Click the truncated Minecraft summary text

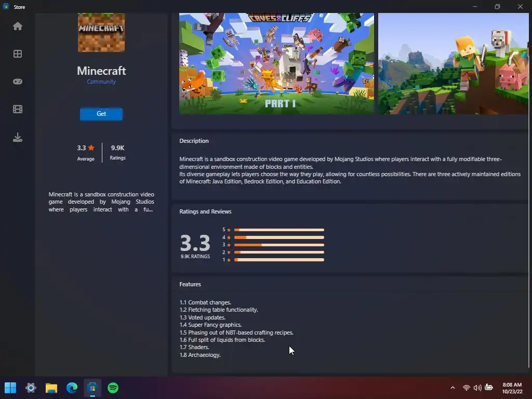(101, 202)
